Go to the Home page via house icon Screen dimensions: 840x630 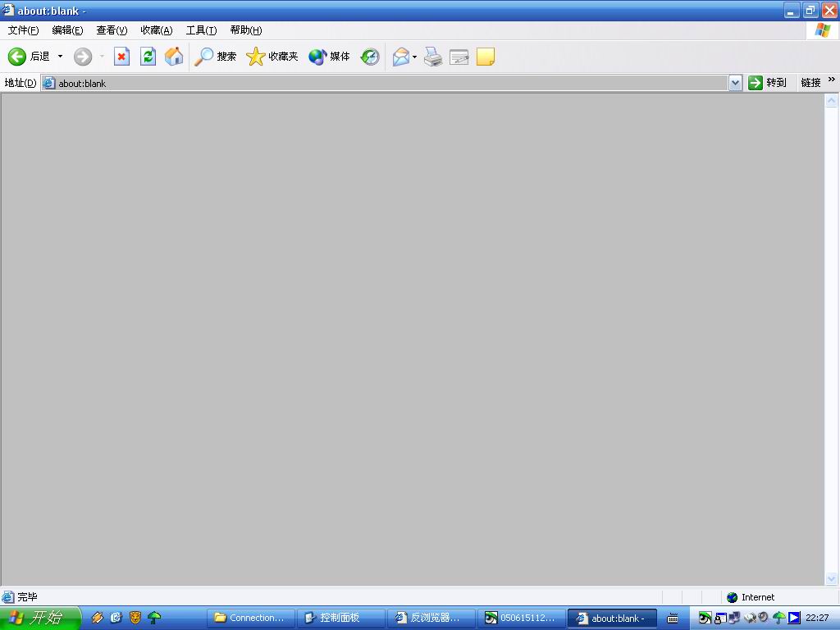coord(174,57)
